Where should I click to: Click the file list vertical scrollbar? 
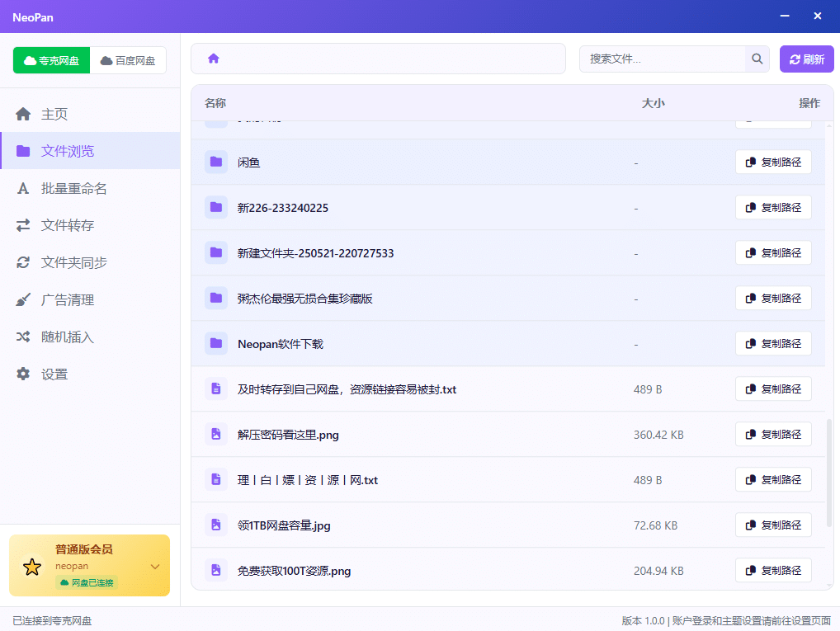click(829, 473)
